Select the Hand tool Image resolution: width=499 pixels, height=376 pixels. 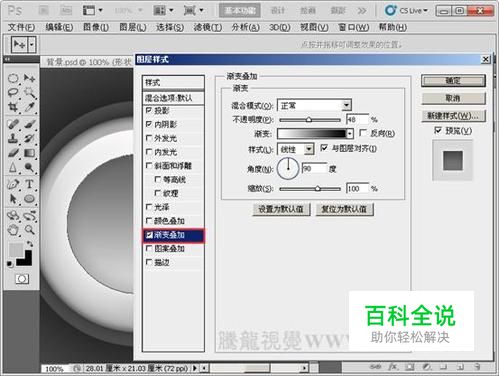tap(13, 230)
